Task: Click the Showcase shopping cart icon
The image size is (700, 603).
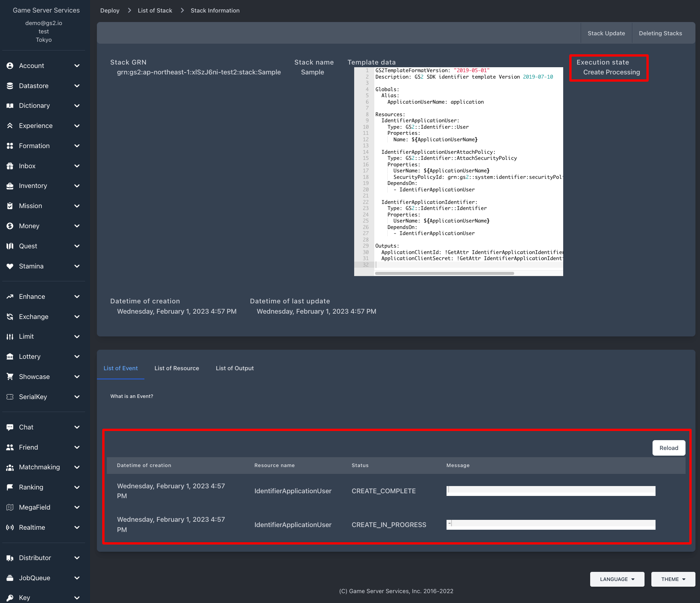Action: click(10, 377)
